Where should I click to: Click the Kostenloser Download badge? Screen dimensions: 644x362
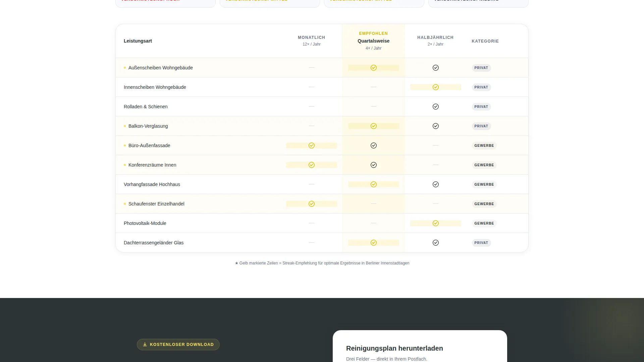coord(178,345)
